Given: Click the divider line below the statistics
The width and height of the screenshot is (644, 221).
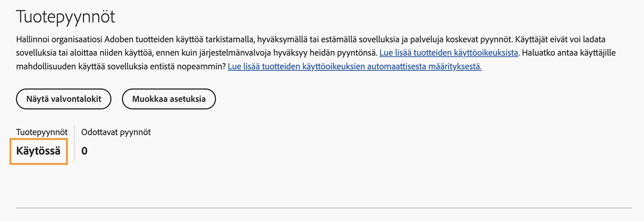Looking at the screenshot, I should [322, 208].
